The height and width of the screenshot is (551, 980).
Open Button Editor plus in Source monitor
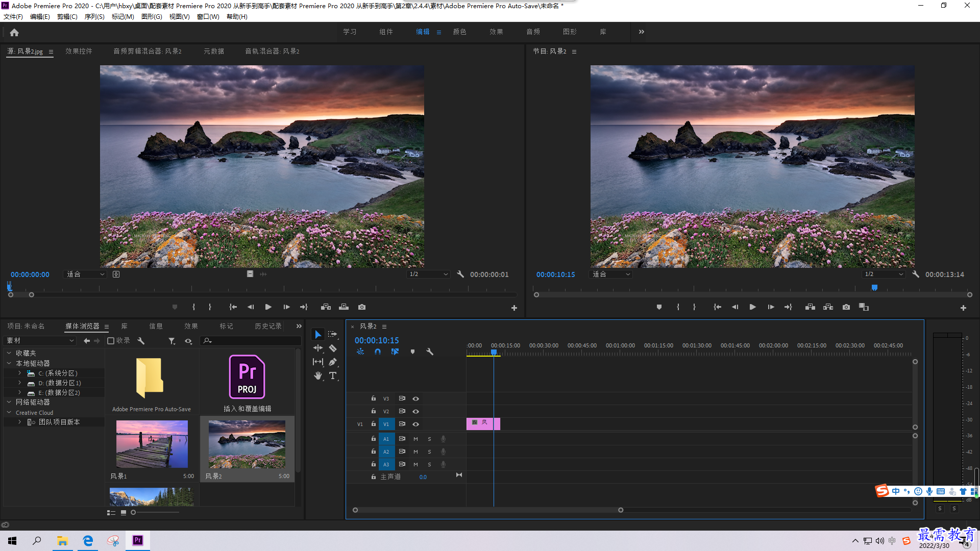pyautogui.click(x=514, y=308)
